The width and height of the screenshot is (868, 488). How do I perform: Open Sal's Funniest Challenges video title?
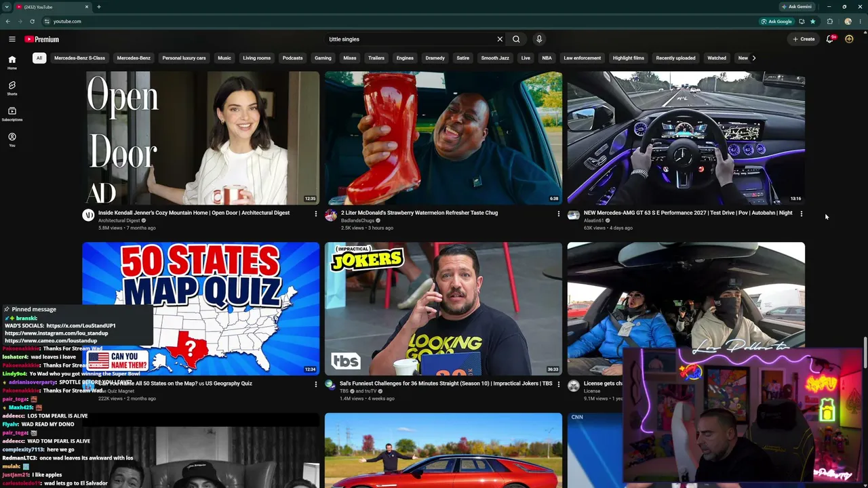tap(446, 384)
